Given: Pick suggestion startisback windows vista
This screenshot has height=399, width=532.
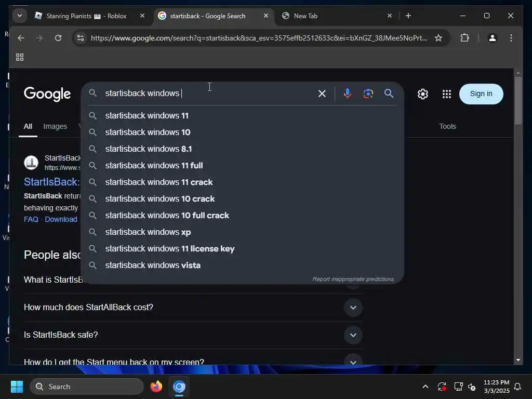Looking at the screenshot, I should [x=242, y=265].
